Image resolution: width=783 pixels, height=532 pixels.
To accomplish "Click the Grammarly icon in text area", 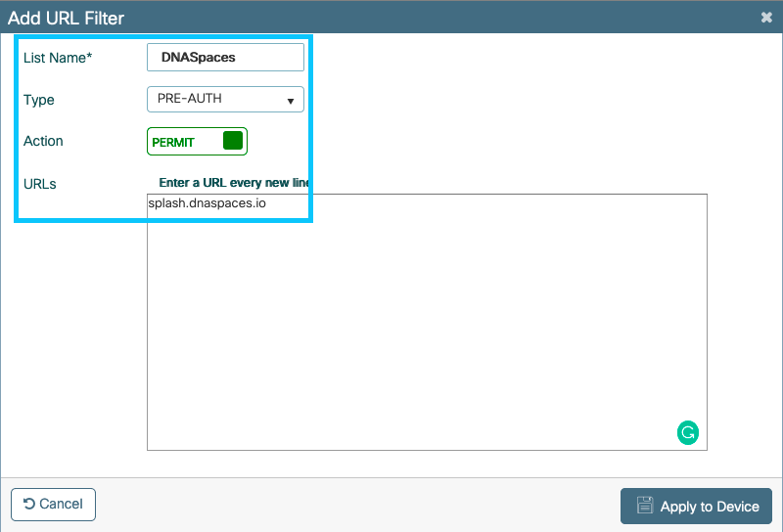I will (x=688, y=432).
